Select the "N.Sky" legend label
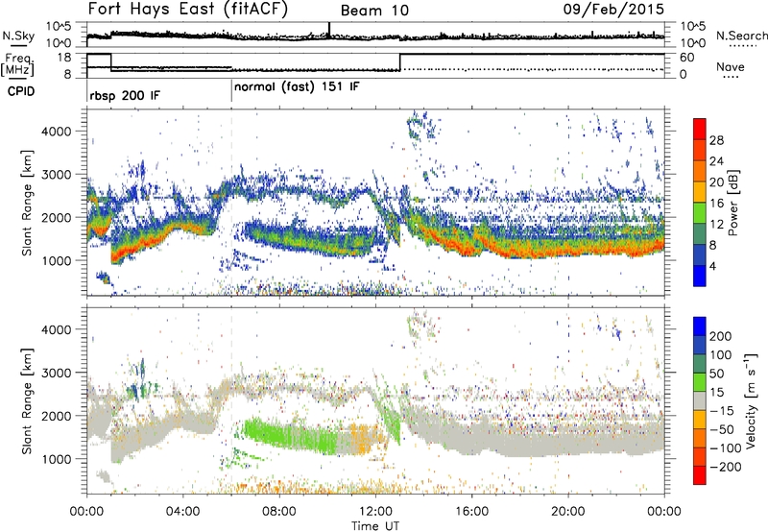 18,36
